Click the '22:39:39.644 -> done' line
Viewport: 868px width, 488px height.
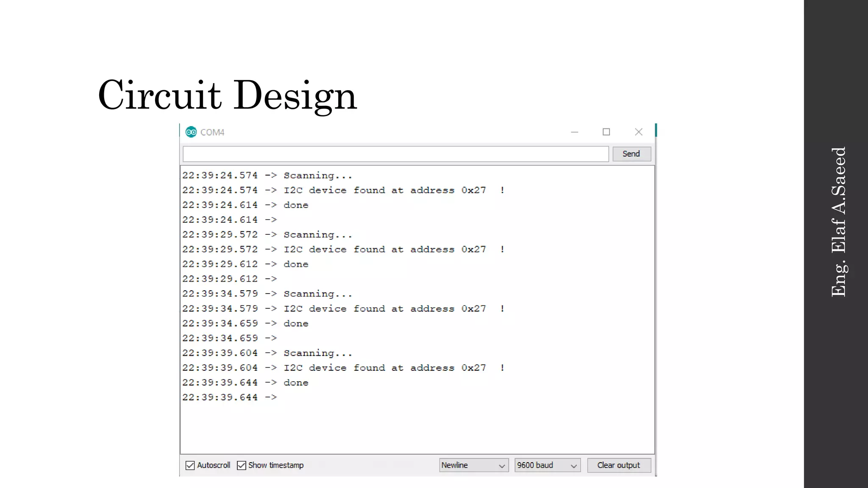pyautogui.click(x=245, y=383)
